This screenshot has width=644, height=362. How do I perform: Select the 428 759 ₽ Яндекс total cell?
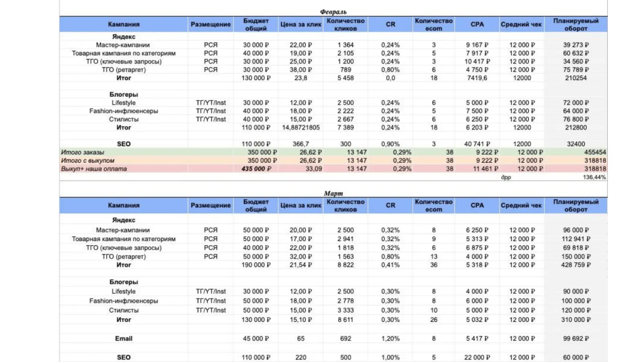pyautogui.click(x=576, y=265)
